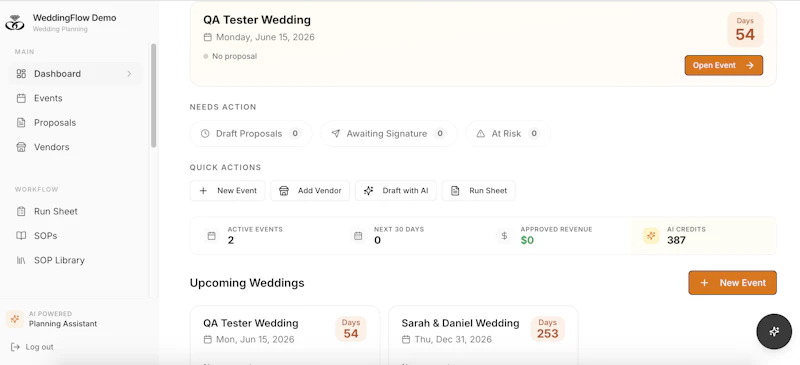Click the document icon in Run Sheet quick action
Image resolution: width=800 pixels, height=365 pixels.
click(x=455, y=190)
